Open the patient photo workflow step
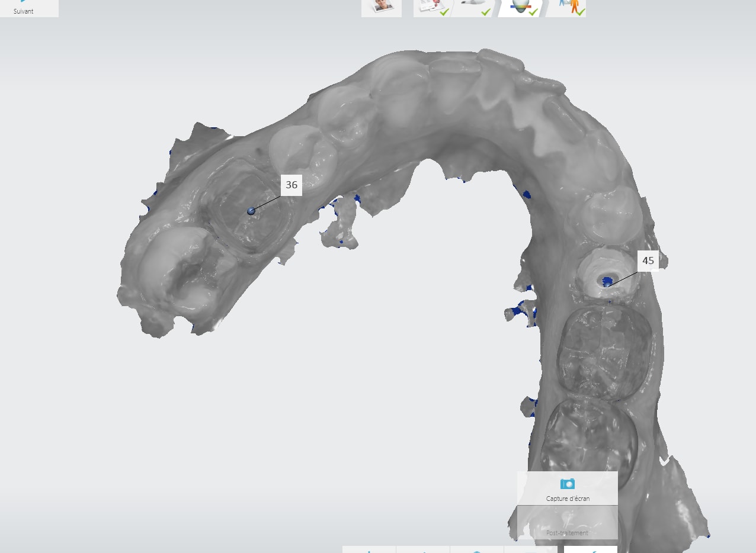756x553 pixels. [382, 7]
